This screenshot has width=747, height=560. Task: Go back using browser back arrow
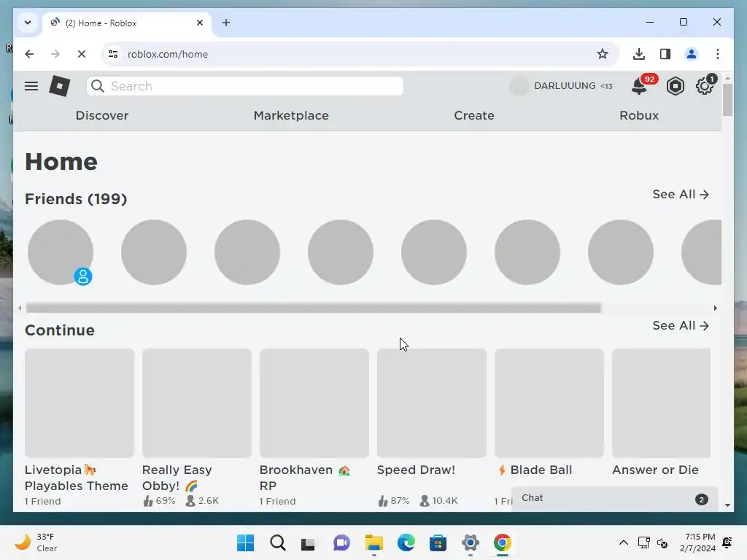[x=29, y=54]
